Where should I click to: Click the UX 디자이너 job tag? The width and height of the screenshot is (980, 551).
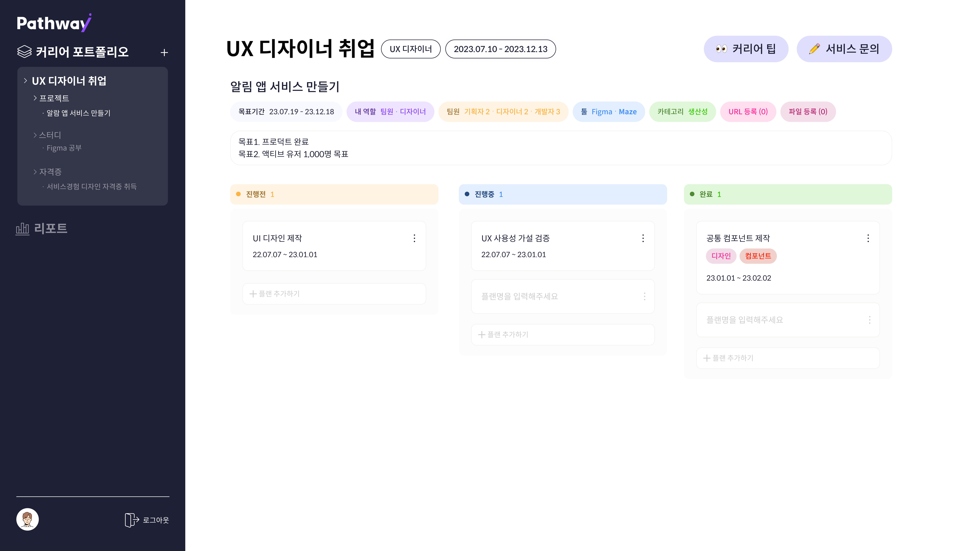pyautogui.click(x=411, y=49)
